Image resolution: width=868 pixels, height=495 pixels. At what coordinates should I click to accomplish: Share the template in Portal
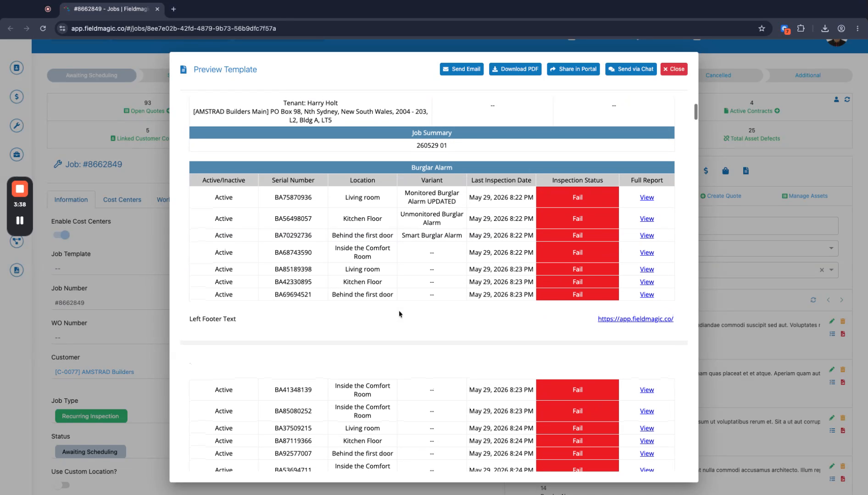pyautogui.click(x=573, y=69)
